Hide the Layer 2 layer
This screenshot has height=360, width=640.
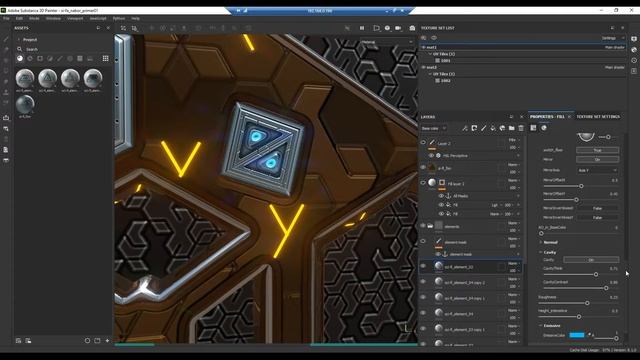click(423, 143)
